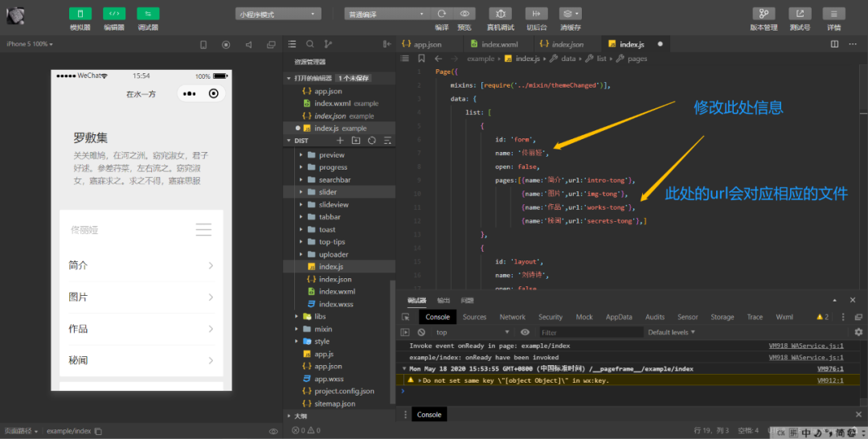868x439 pixels.
Task: Click the simulator phone rotate icon
Action: click(203, 45)
